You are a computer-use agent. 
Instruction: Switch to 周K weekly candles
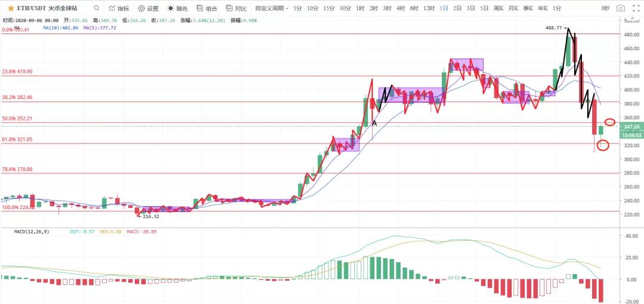point(498,8)
